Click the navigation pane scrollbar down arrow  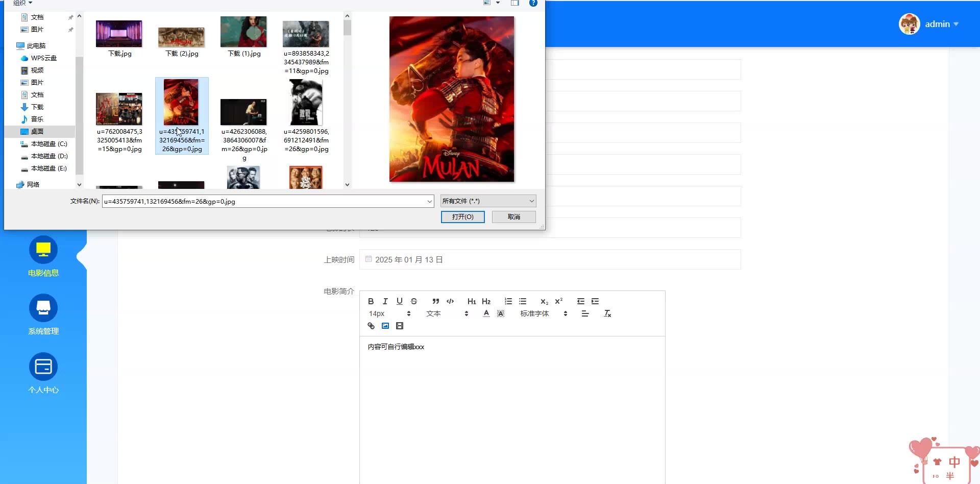coord(79,185)
